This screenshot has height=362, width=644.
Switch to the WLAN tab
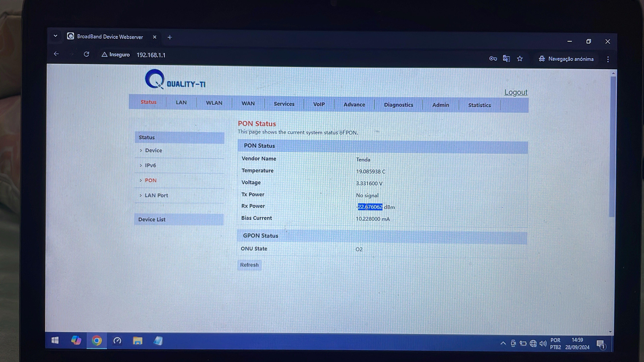pyautogui.click(x=214, y=103)
